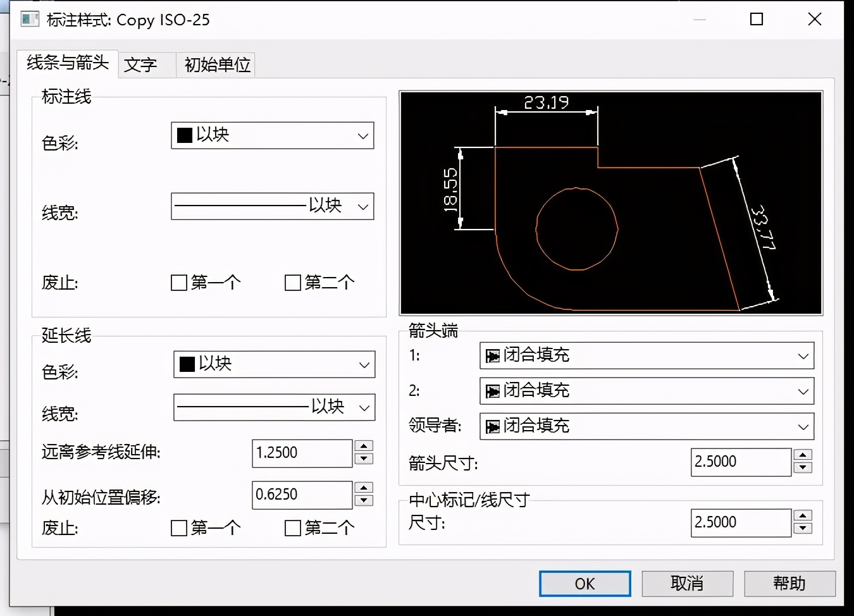This screenshot has width=854, height=616.
Task: Click the dialog title bar app icon
Action: pyautogui.click(x=30, y=18)
